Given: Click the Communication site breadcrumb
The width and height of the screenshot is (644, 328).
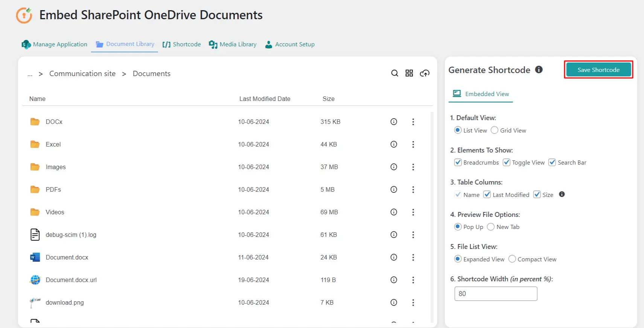Looking at the screenshot, I should click(x=82, y=73).
